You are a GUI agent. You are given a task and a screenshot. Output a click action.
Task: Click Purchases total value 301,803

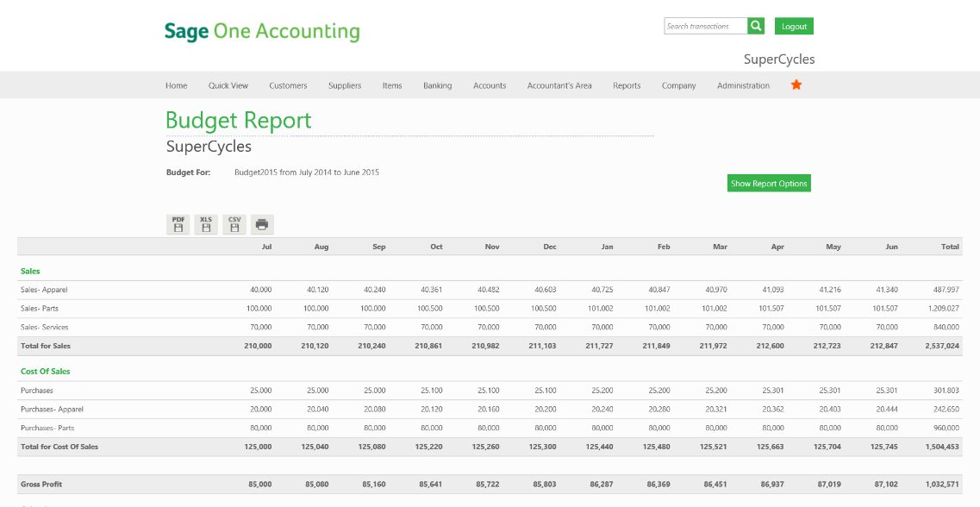tap(946, 390)
